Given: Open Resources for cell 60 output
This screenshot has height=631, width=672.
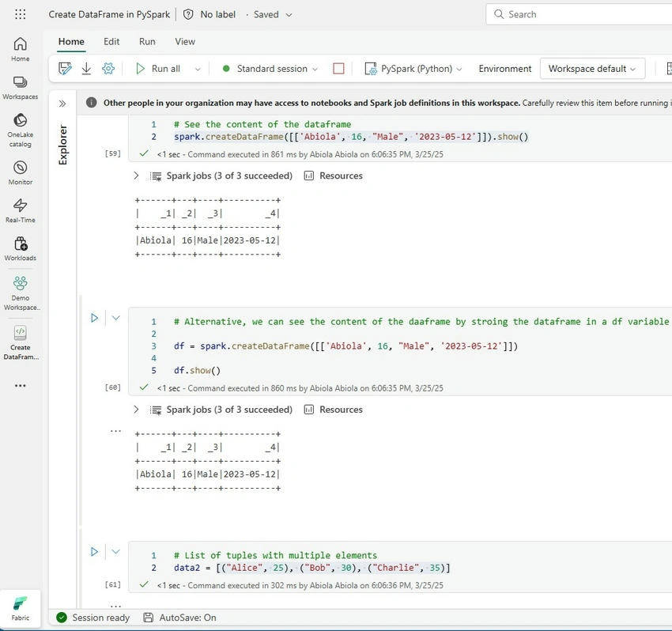Looking at the screenshot, I should [333, 410].
